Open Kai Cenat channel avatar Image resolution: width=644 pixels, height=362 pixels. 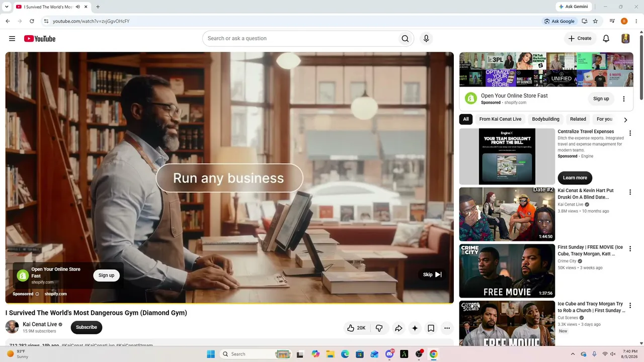(12, 327)
